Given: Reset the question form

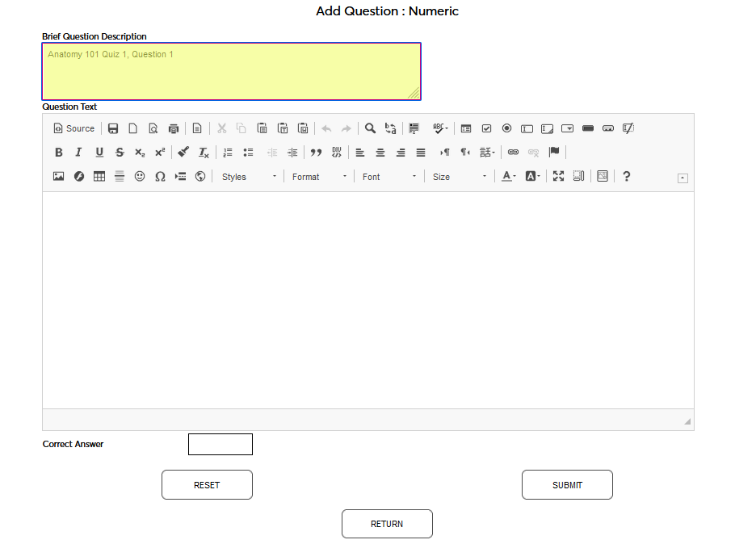Looking at the screenshot, I should (207, 484).
